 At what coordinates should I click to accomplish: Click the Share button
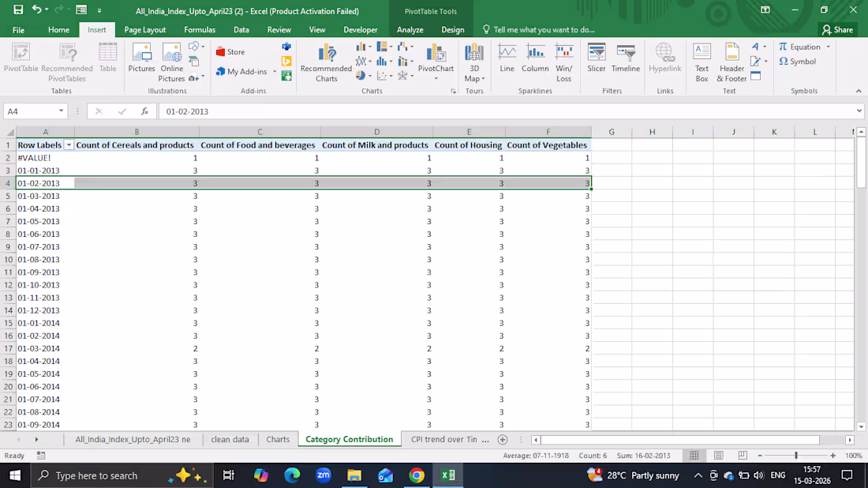(x=837, y=30)
